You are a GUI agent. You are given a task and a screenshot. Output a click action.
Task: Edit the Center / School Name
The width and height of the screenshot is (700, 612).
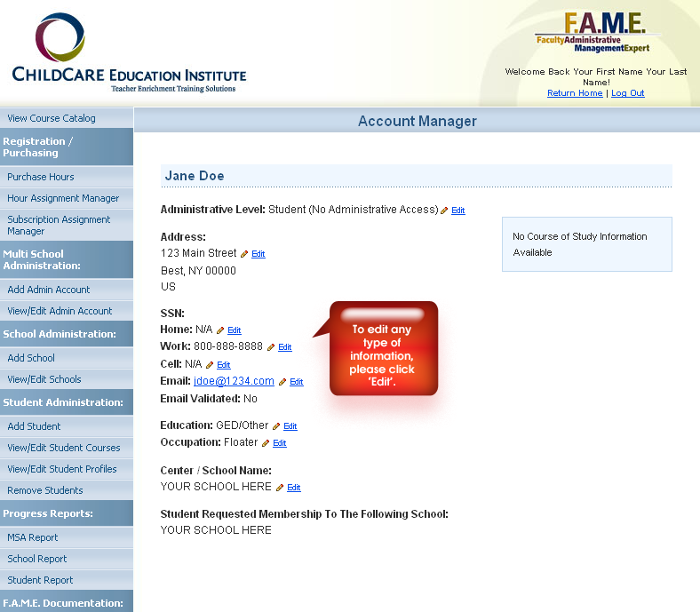point(294,488)
